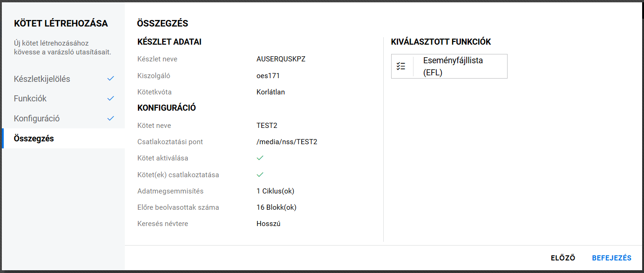Switch to the Konfiguráció step
Screen dimensions: 644x273
[37, 119]
